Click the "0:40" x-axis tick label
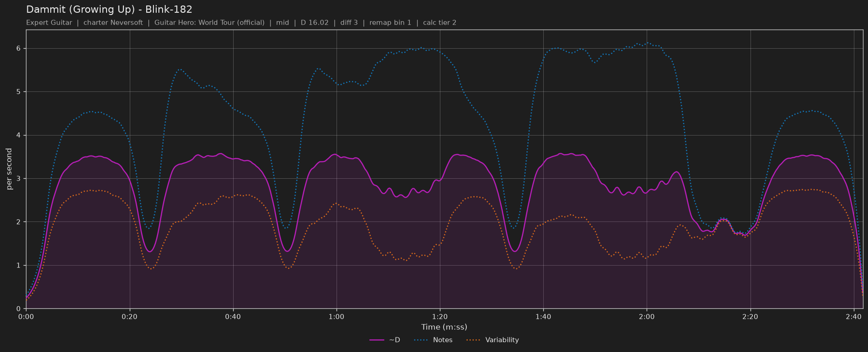868x352 pixels. (x=233, y=317)
